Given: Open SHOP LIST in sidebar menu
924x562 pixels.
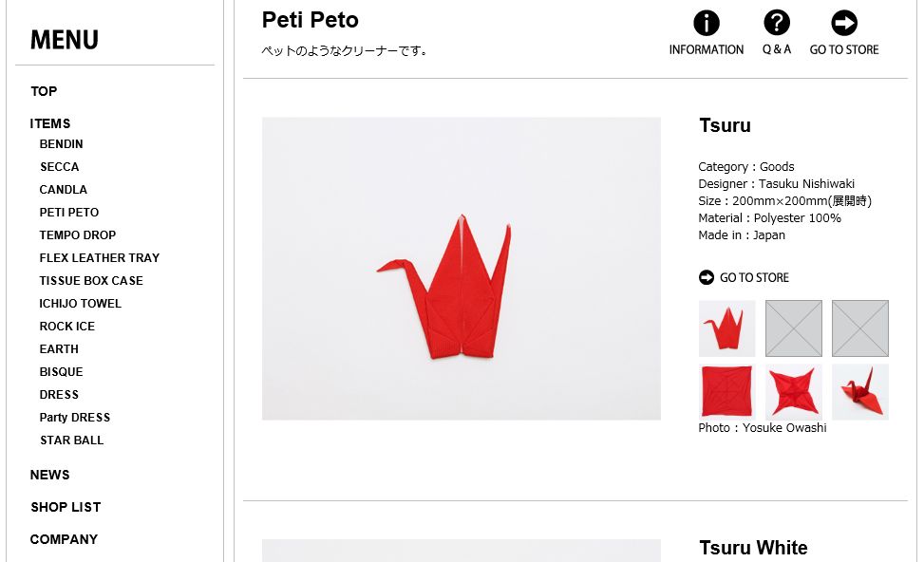Looking at the screenshot, I should [66, 507].
